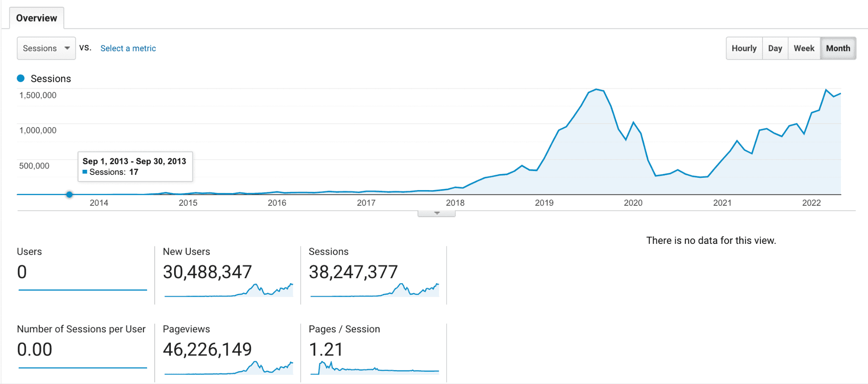Switch the graph to Hourly granularity
868x384 pixels.
[743, 48]
